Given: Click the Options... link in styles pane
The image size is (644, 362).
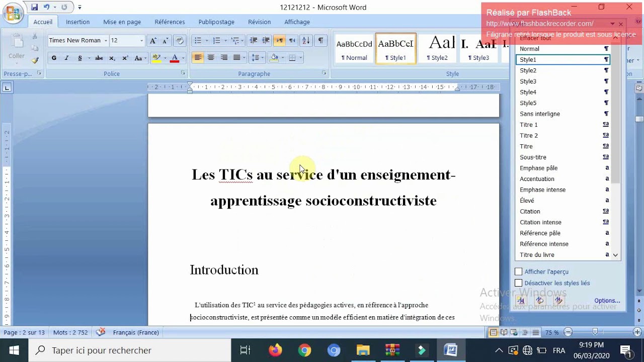Looking at the screenshot, I should 607,301.
